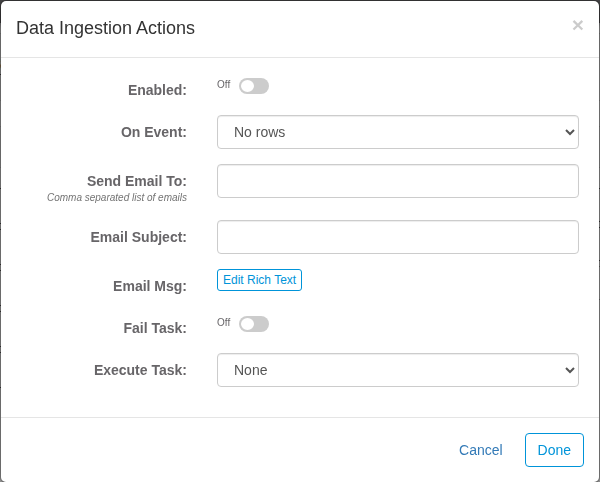Viewport: 600px width, 482px height.
Task: Open the Execute Task dropdown
Action: click(x=398, y=370)
